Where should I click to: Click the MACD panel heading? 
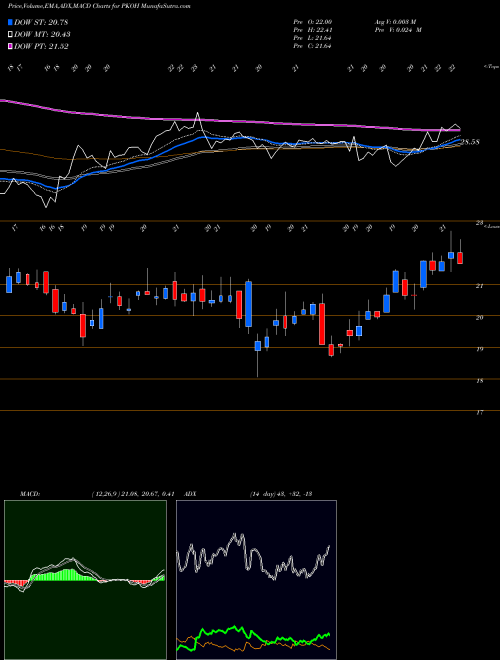tap(30, 494)
